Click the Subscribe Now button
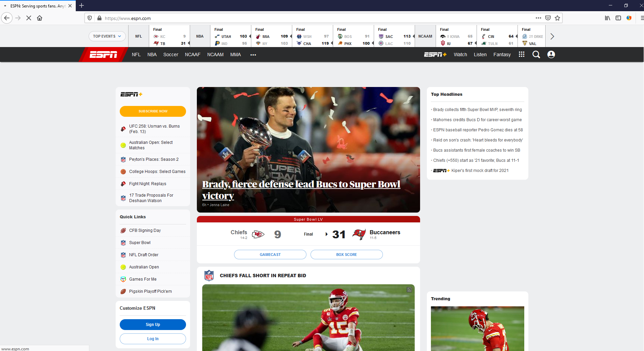644x351 pixels. 153,111
